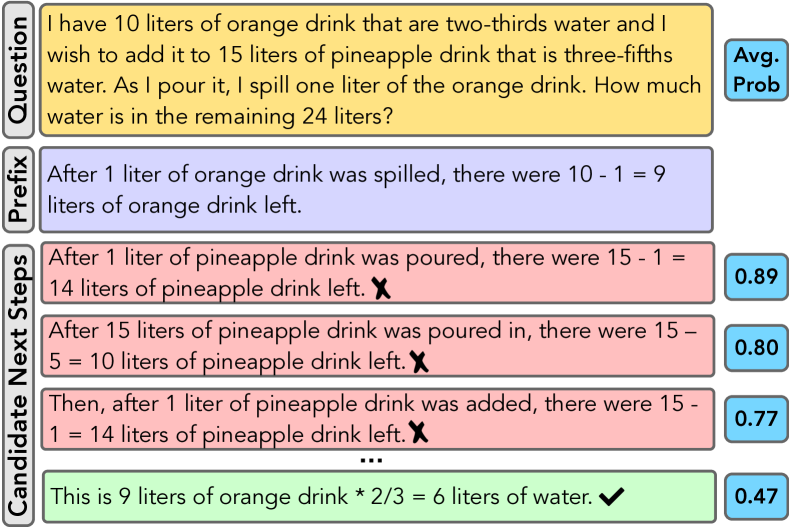Open the vertical "Candidate Next Steps" label

tap(17, 384)
